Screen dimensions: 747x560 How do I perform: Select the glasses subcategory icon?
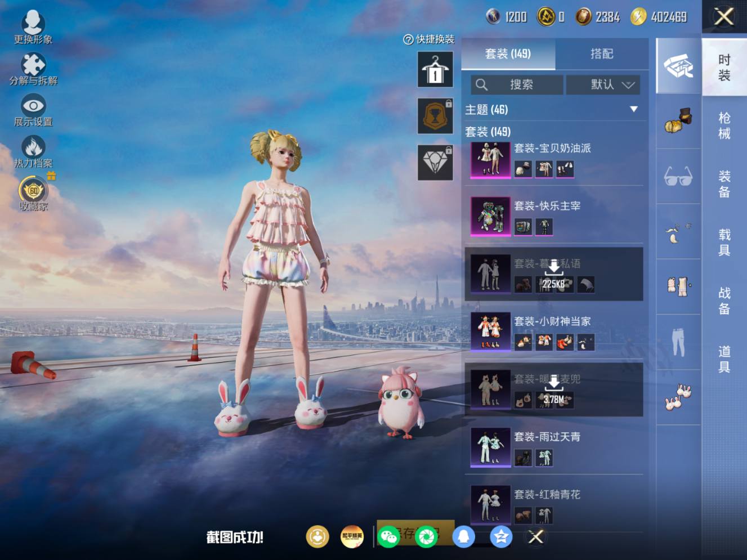(678, 176)
